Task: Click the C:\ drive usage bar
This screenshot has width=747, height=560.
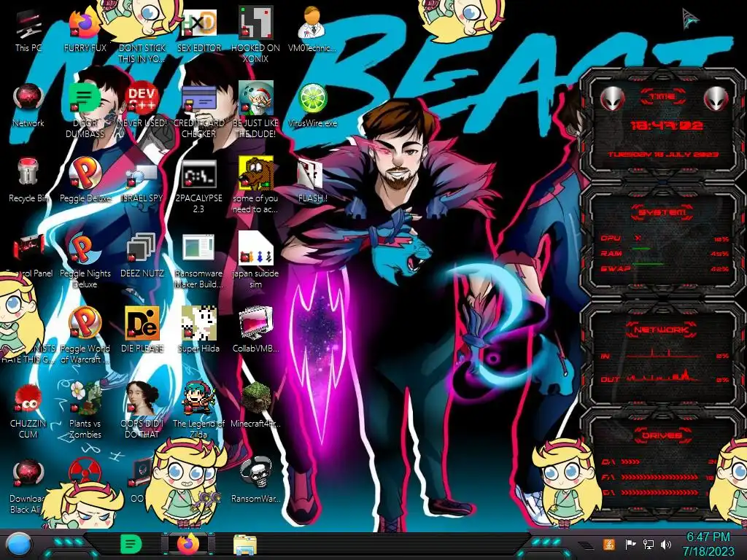Action: pyautogui.click(x=631, y=462)
